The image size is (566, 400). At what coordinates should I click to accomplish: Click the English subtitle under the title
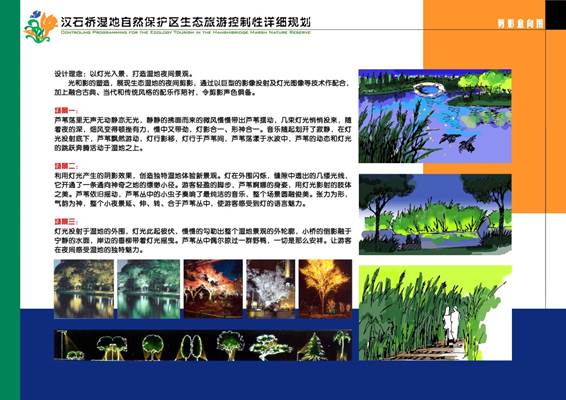(x=186, y=32)
